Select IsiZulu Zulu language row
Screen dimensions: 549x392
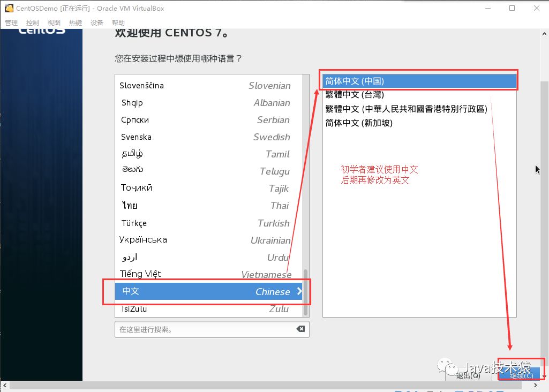(209, 308)
